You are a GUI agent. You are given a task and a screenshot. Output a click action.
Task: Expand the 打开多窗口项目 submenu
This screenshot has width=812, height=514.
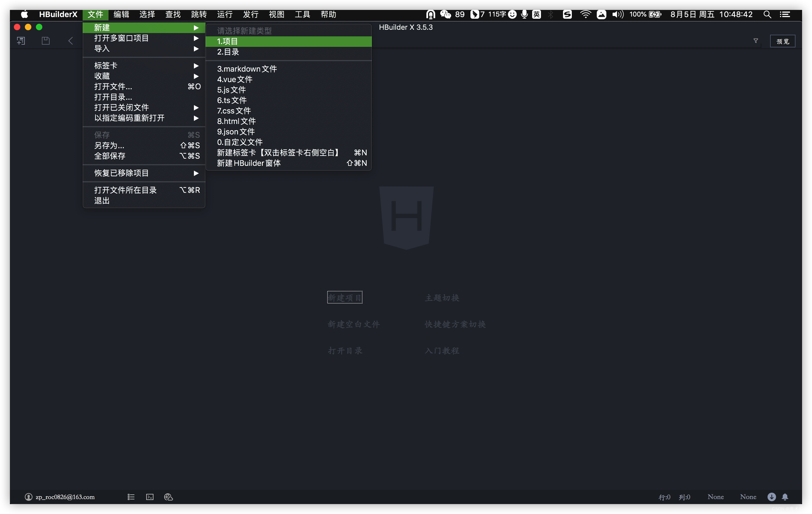(144, 38)
